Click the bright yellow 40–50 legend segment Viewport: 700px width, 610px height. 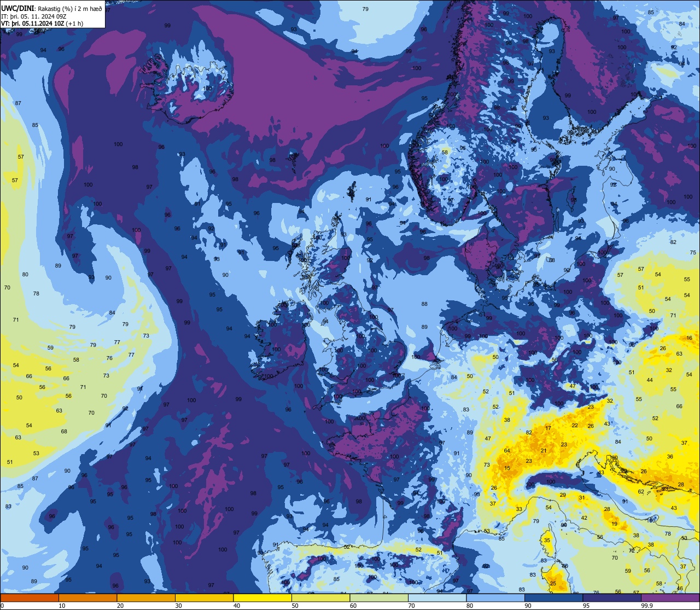262,598
